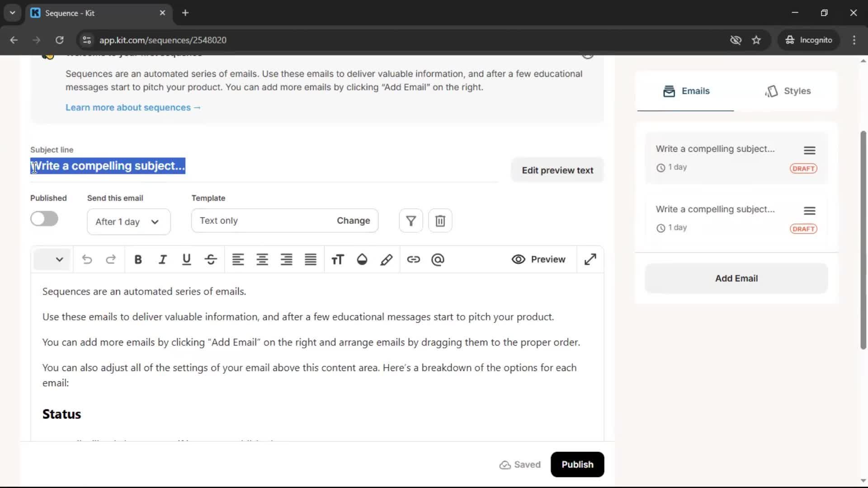868x488 pixels.
Task: Click the Add Email button
Action: (x=736, y=278)
